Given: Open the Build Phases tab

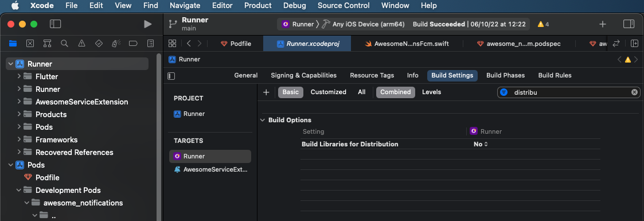Looking at the screenshot, I should [x=506, y=76].
